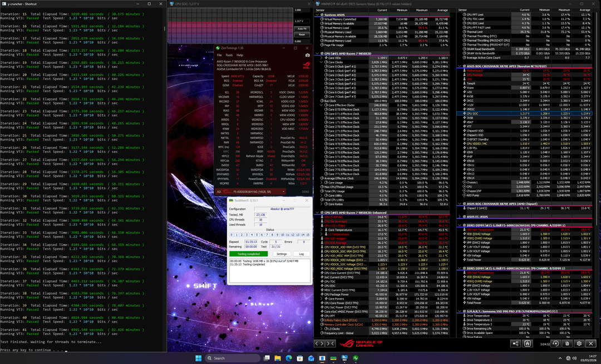The image size is (601, 364).
Task: Open HWiNFO sensor settings gear
Action: tap(579, 343)
